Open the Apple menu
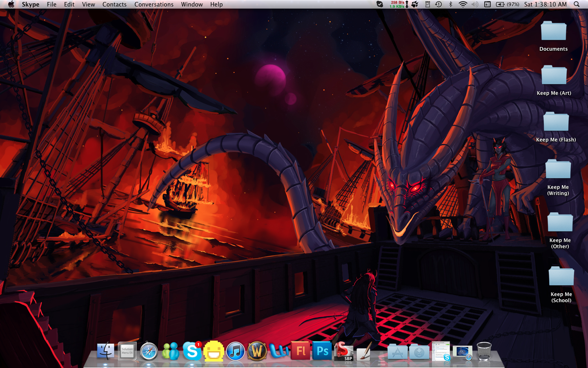Viewport: 588px width, 368px height. coord(11,4)
